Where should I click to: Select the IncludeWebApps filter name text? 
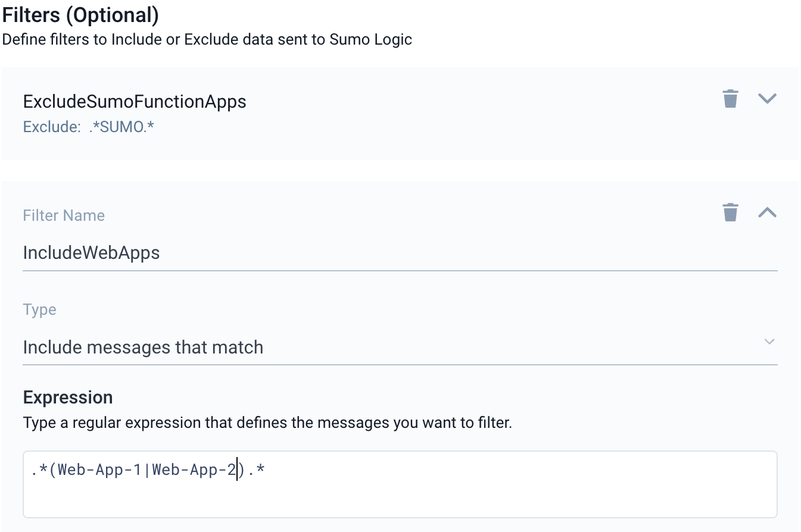(91, 252)
